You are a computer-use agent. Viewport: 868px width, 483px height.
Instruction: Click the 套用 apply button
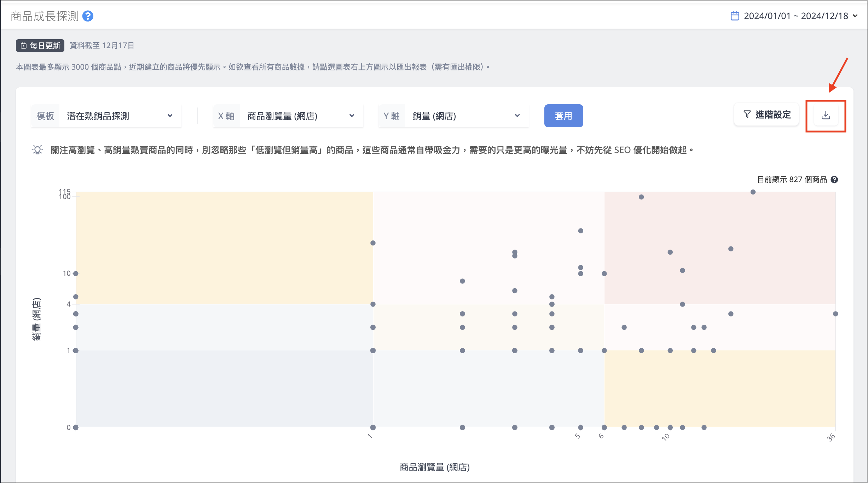[x=563, y=116]
